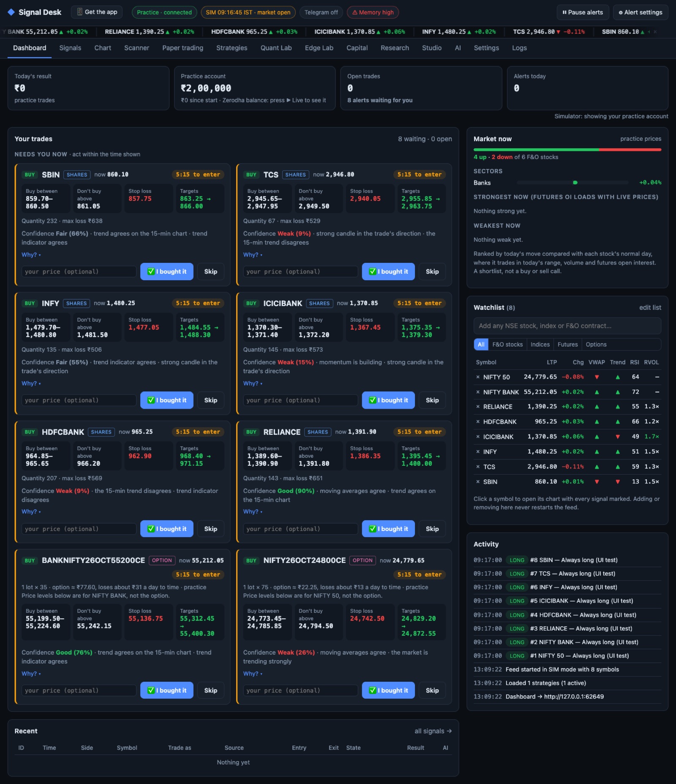The image size is (676, 784).
Task: Click OPTION tag on BANKNIFTY26OCT55200CE card
Action: click(x=162, y=560)
